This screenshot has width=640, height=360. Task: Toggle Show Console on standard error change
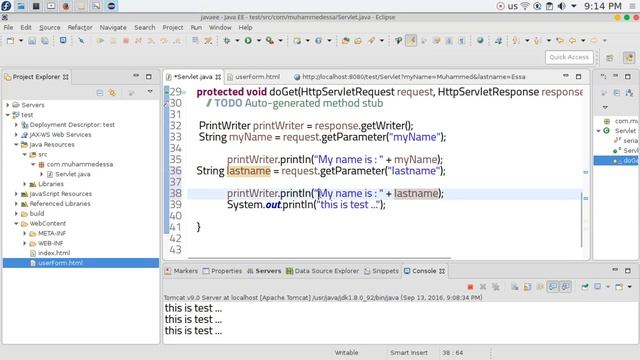pos(565,287)
